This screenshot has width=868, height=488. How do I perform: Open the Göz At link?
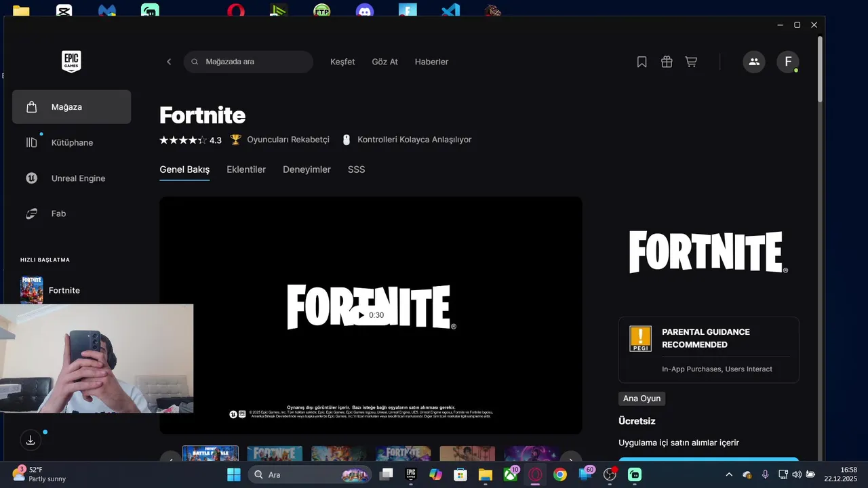click(384, 62)
